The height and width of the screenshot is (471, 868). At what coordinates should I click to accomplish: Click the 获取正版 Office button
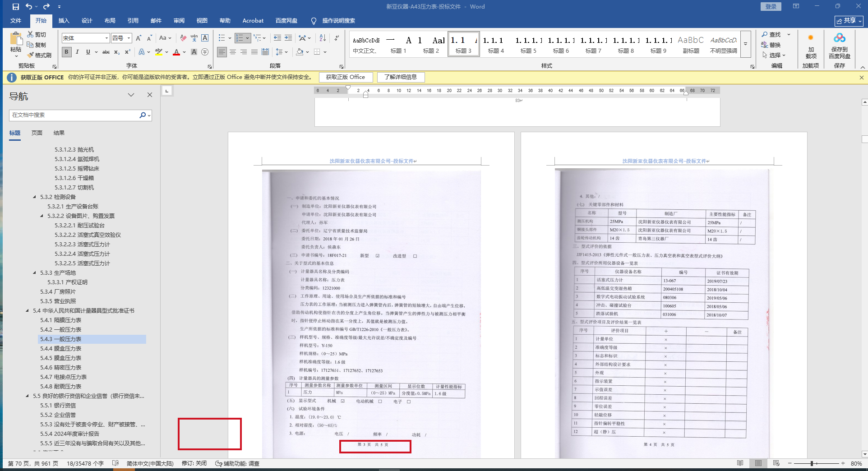(x=345, y=77)
